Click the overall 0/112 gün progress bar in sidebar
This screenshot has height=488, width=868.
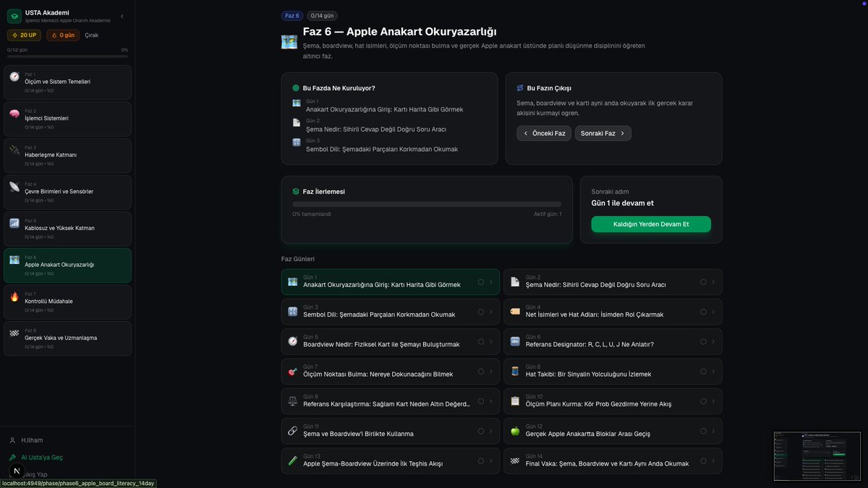point(67,56)
